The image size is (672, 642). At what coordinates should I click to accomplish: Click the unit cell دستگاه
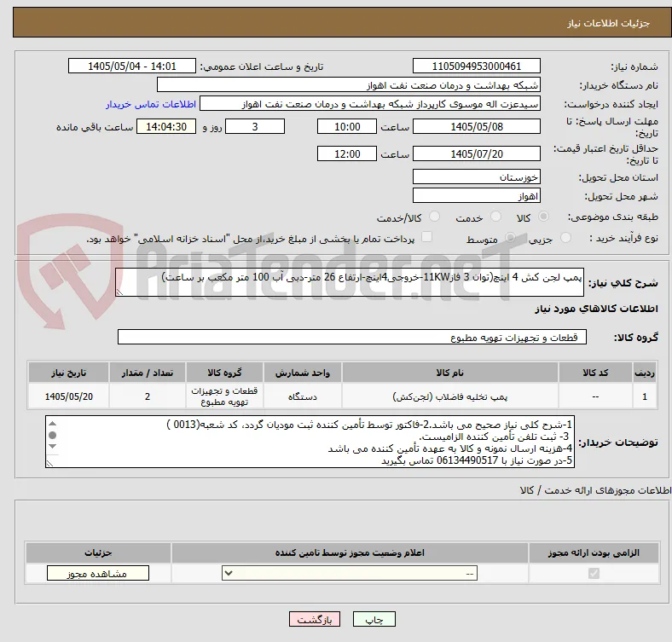303,396
